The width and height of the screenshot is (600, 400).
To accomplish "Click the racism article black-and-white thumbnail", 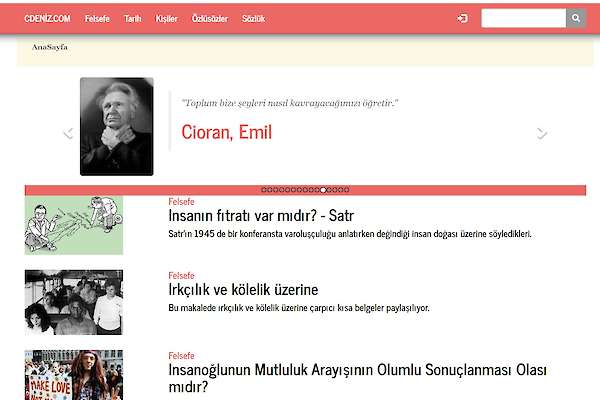I will 74,302.
